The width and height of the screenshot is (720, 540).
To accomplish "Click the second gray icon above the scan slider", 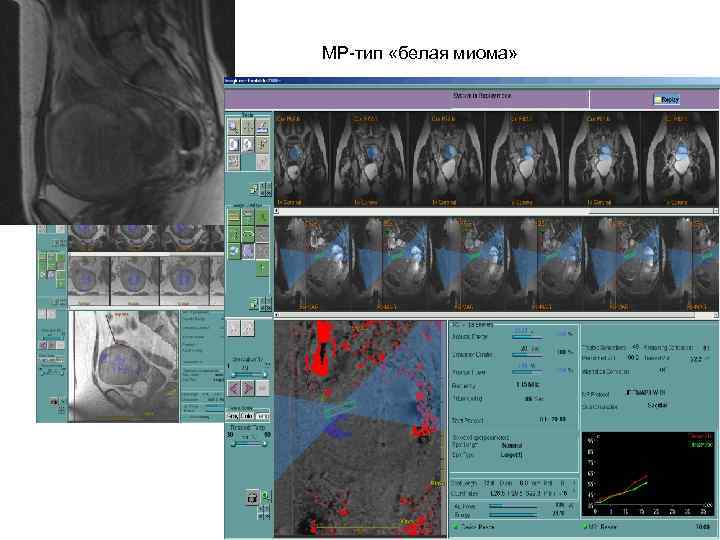I will pyautogui.click(x=248, y=328).
